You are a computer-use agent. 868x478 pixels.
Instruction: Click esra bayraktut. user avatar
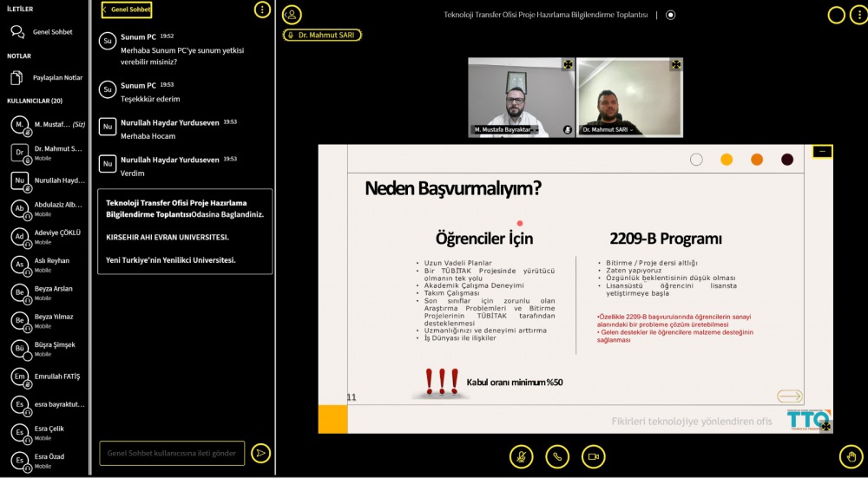pyautogui.click(x=20, y=405)
